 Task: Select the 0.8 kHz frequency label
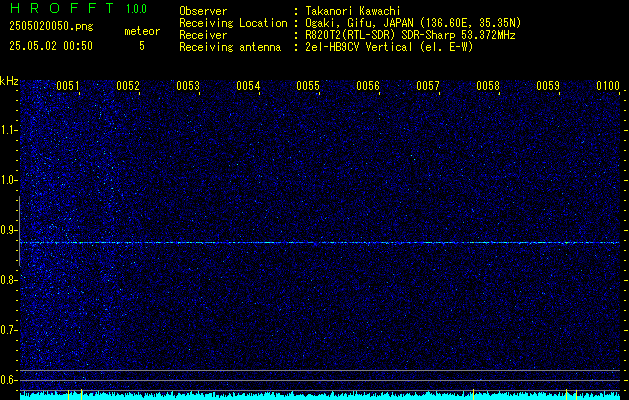coord(8,280)
